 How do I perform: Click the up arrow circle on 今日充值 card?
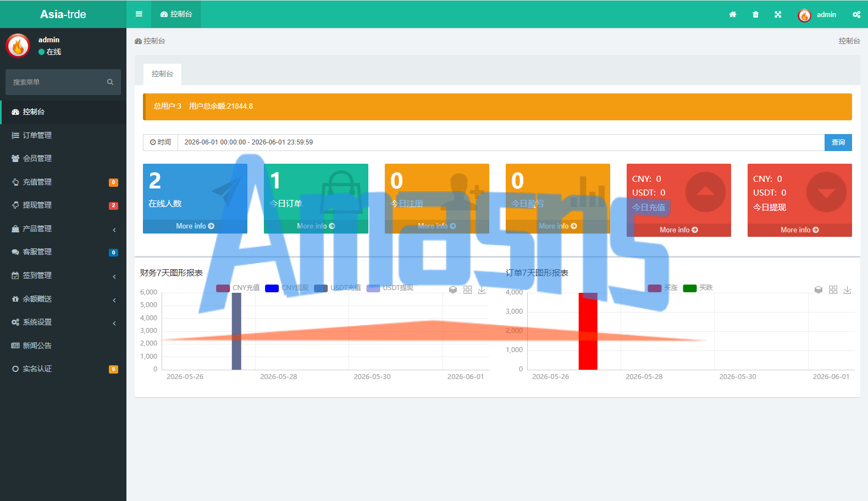705,192
